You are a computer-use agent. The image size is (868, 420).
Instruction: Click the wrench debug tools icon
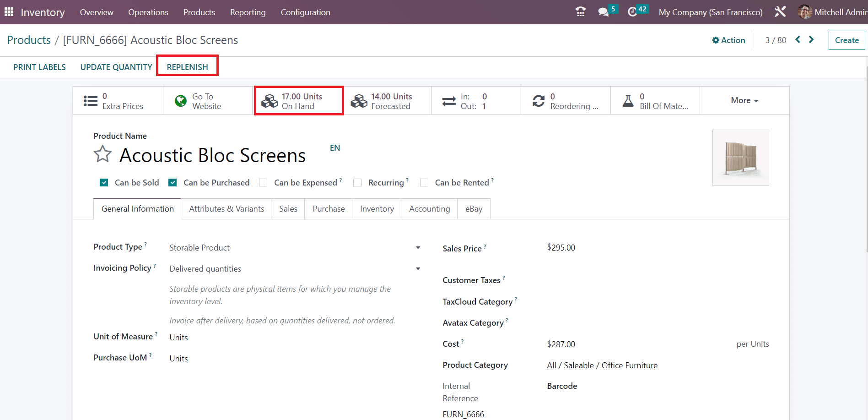[x=780, y=12]
